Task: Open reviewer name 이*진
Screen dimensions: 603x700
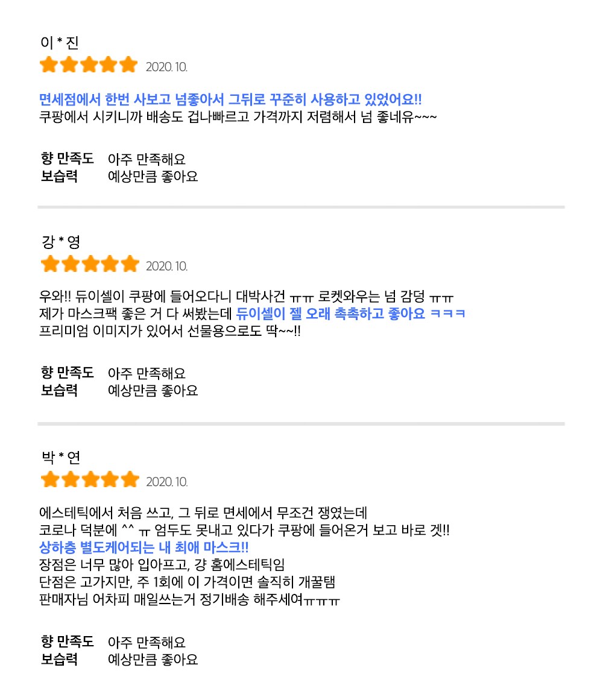Action: 60,43
